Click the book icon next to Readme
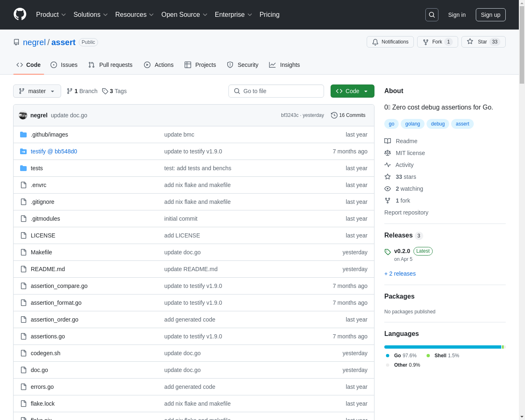Viewport: 525px width, 420px height. pyautogui.click(x=388, y=141)
